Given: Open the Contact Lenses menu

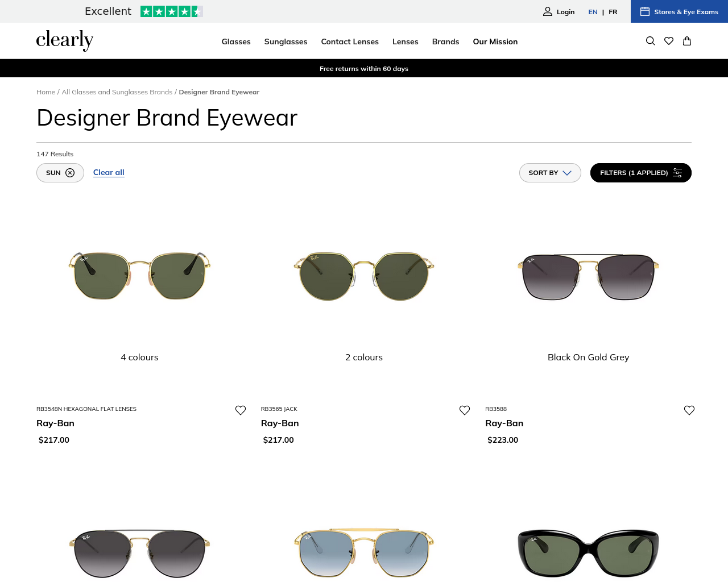Looking at the screenshot, I should (x=350, y=41).
